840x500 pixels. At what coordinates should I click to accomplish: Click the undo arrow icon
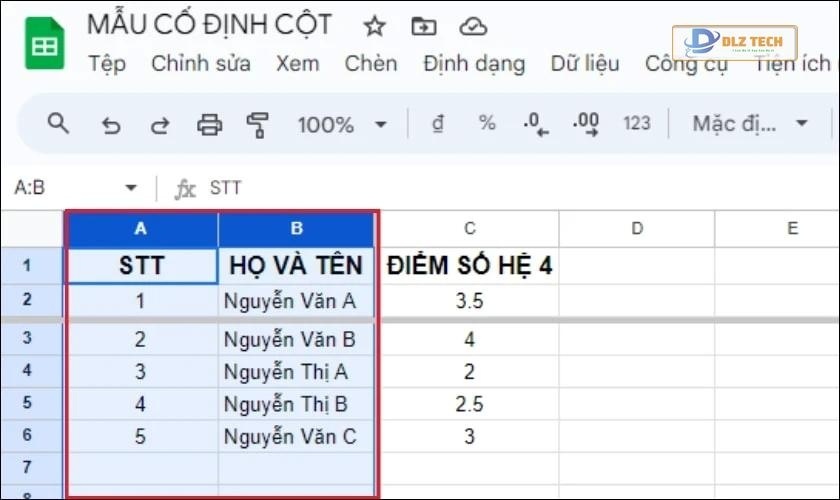click(x=111, y=125)
